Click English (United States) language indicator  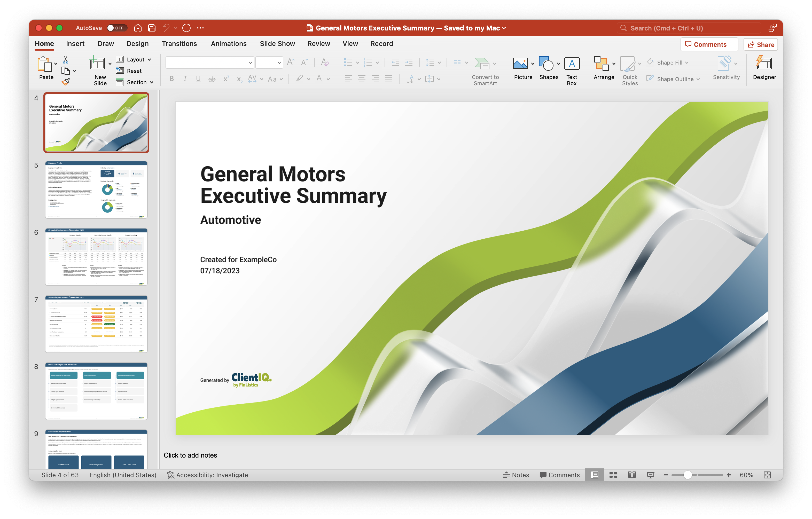point(123,475)
